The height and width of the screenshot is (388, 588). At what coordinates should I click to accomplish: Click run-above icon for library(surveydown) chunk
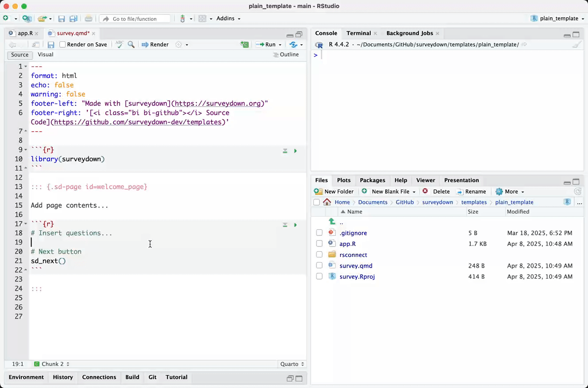click(285, 151)
